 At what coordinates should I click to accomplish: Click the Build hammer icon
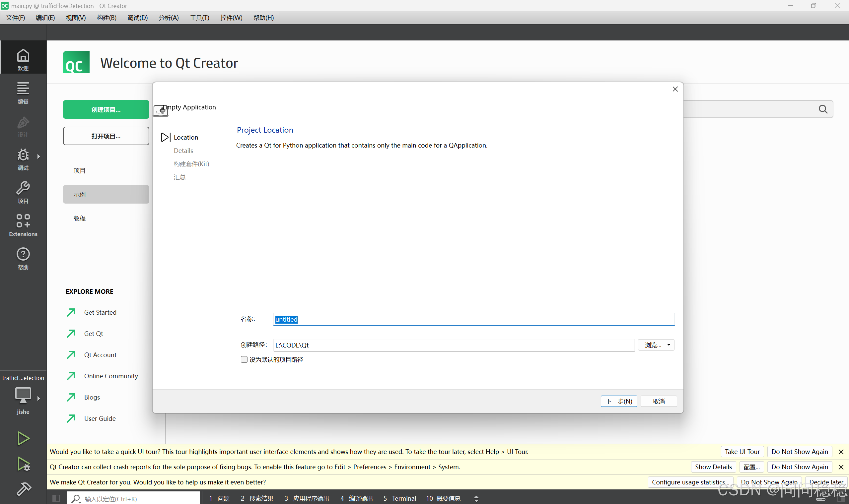click(x=24, y=488)
